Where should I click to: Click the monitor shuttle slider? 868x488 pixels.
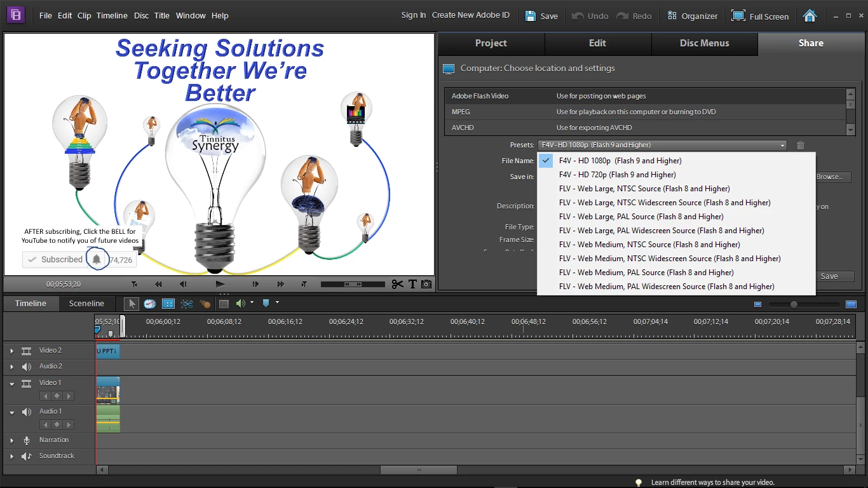click(353, 284)
